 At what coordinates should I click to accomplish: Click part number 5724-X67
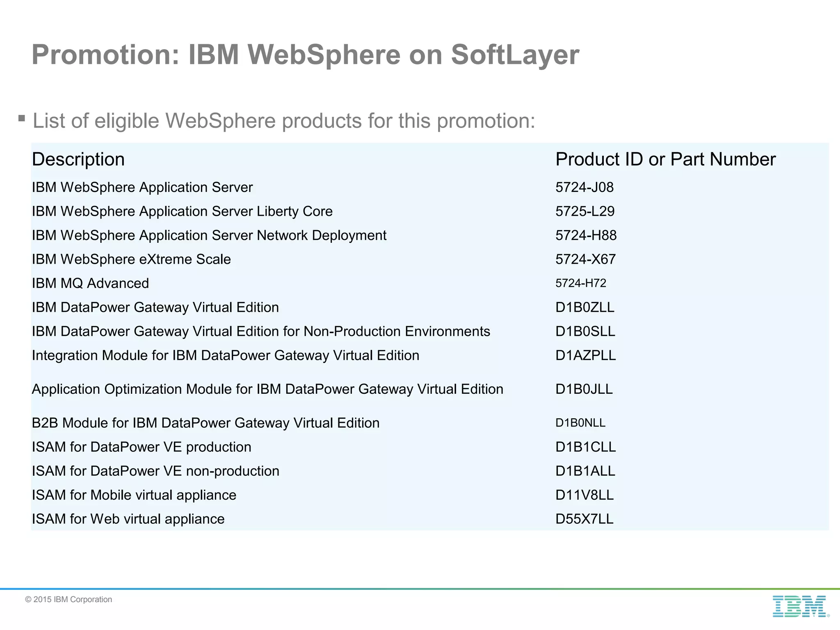click(x=586, y=259)
